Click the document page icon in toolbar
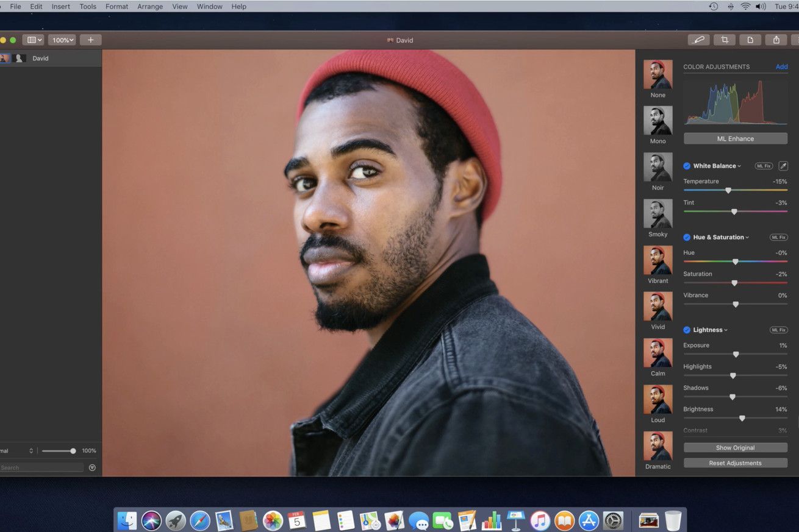Image resolution: width=799 pixels, height=532 pixels. point(750,40)
